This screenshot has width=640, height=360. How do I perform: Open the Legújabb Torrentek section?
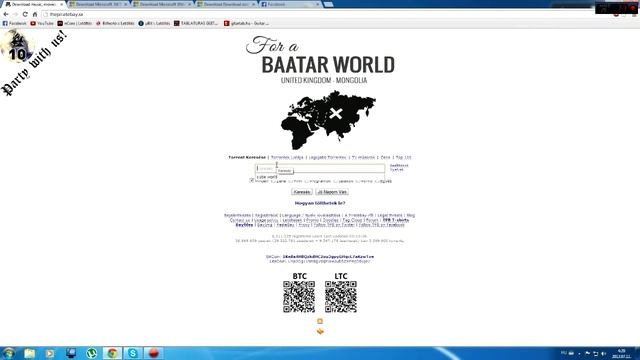pos(327,158)
